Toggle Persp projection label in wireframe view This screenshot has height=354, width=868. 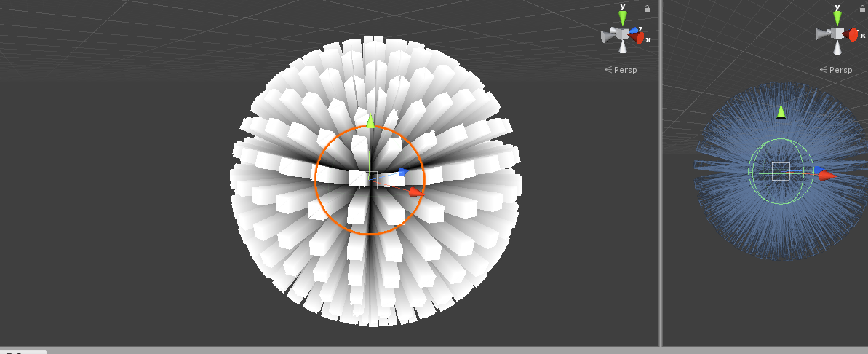835,70
